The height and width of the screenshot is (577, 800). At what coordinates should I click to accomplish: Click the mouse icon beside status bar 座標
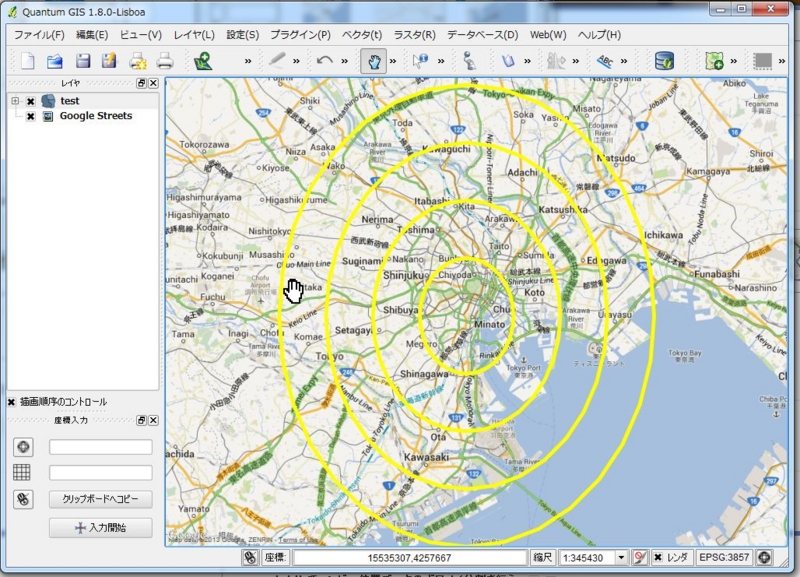[250, 558]
